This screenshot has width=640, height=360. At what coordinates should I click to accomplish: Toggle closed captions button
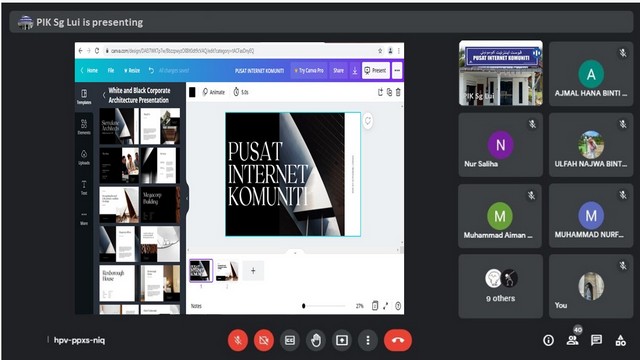290,340
